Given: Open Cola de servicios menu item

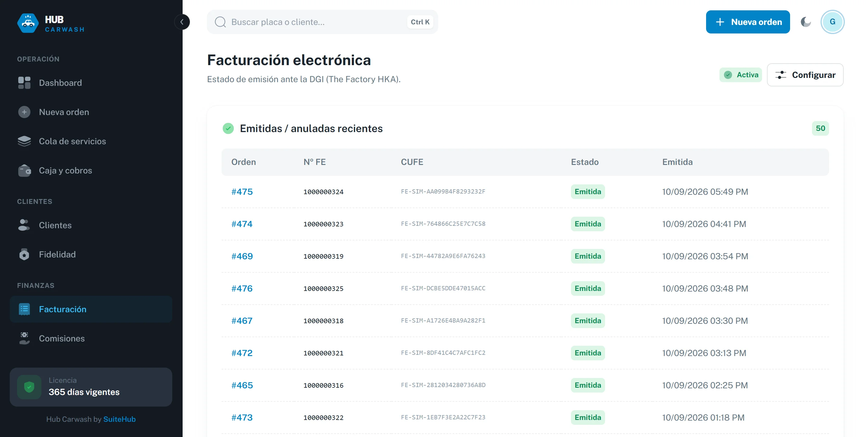Looking at the screenshot, I should (x=91, y=141).
